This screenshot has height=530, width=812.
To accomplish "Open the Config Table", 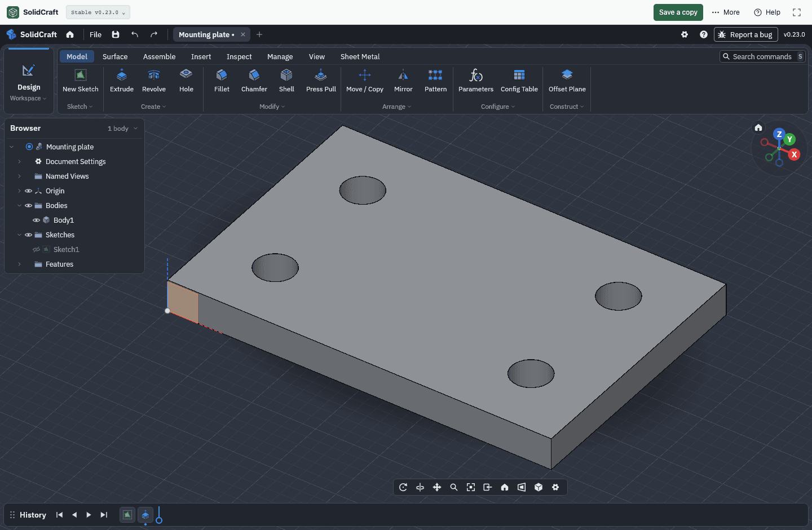I will [x=519, y=81].
